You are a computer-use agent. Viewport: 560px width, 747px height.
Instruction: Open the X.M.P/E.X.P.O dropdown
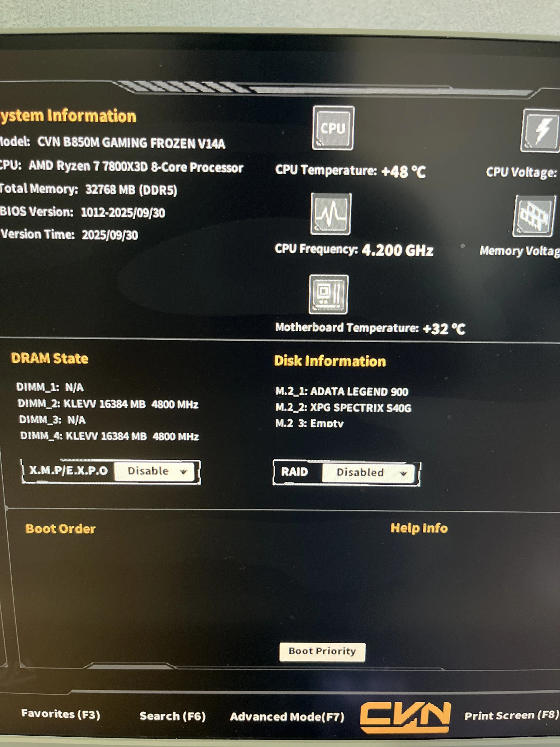pos(154,471)
